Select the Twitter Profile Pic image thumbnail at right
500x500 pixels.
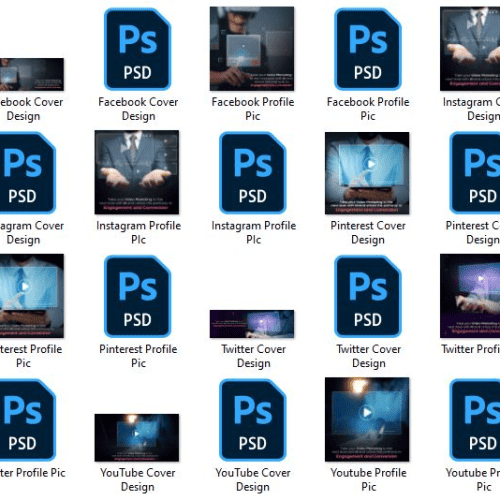point(470,296)
